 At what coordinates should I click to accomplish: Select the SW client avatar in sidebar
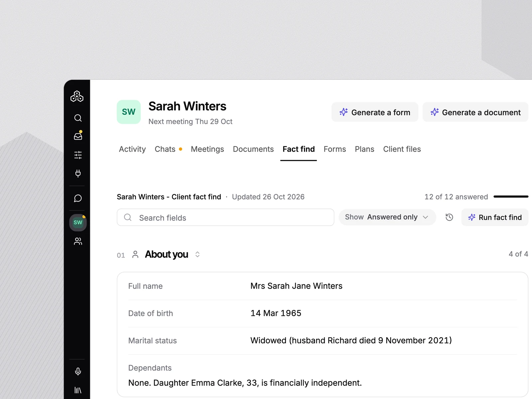[x=78, y=222]
